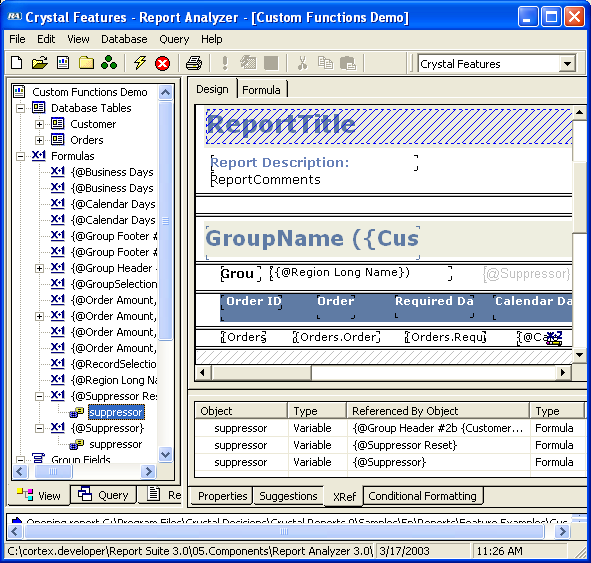Click the tree panel scroll-down arrow

point(166,454)
